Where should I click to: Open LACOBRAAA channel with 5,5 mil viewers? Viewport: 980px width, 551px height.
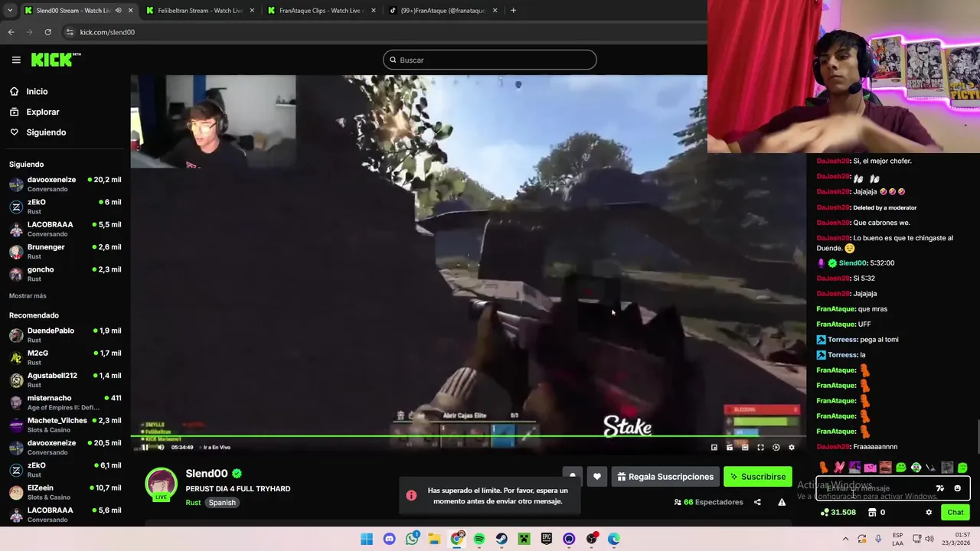click(65, 229)
